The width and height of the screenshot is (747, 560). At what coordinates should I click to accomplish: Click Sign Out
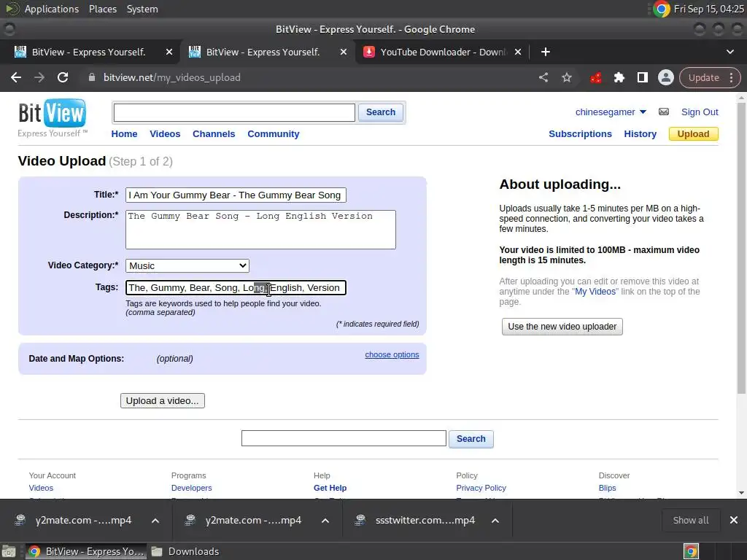[700, 112]
